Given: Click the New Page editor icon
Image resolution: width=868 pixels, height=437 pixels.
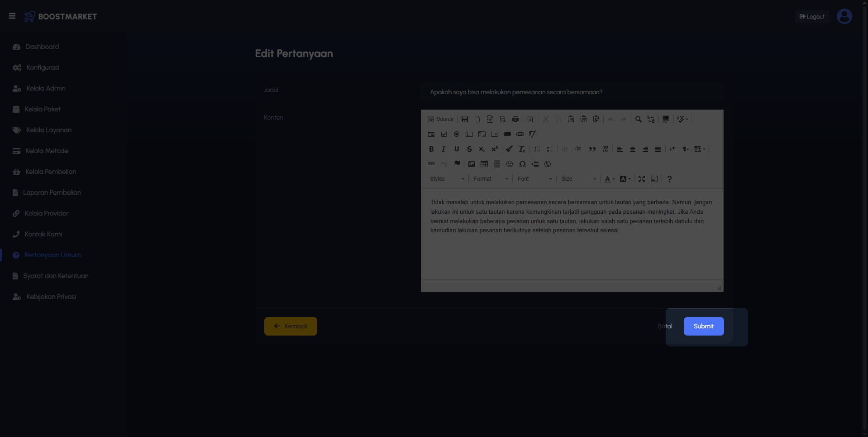Looking at the screenshot, I should (477, 119).
